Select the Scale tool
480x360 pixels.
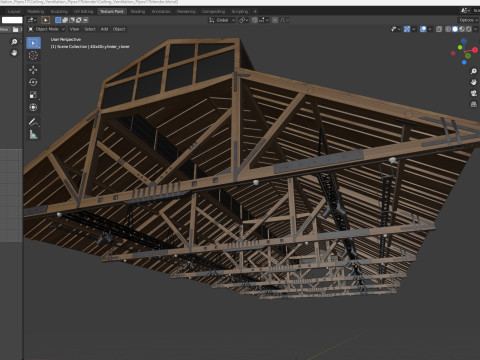click(33, 95)
